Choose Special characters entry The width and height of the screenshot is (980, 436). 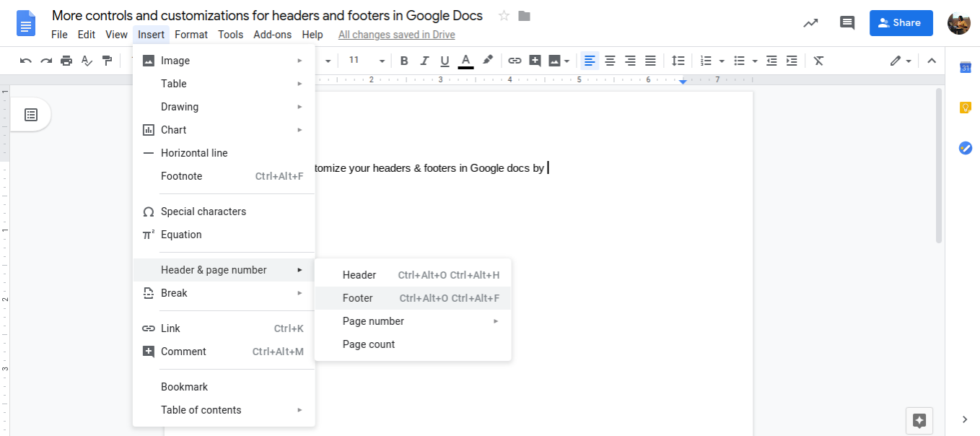224,212
